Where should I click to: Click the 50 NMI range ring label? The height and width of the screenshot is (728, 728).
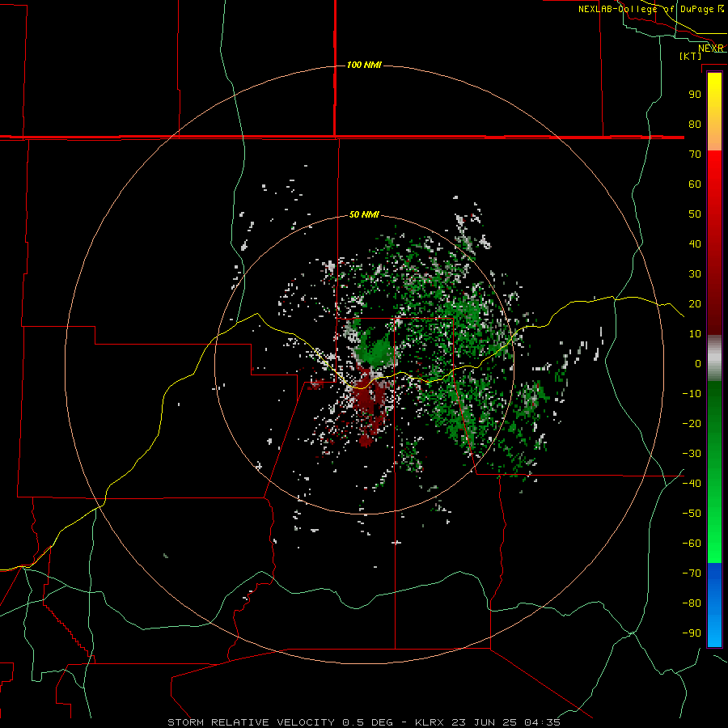[x=364, y=214]
